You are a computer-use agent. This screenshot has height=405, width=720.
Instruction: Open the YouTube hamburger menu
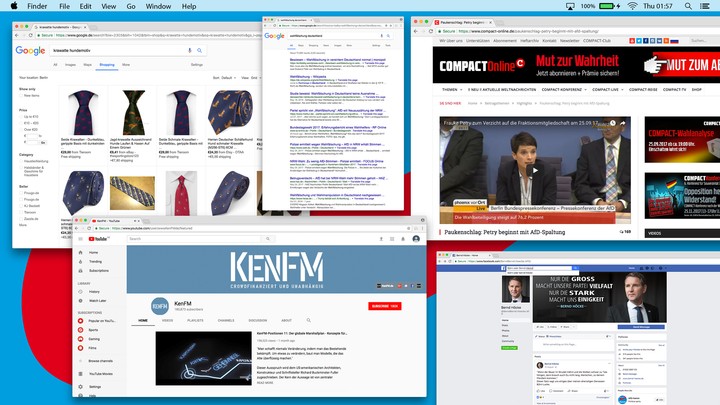click(80, 239)
